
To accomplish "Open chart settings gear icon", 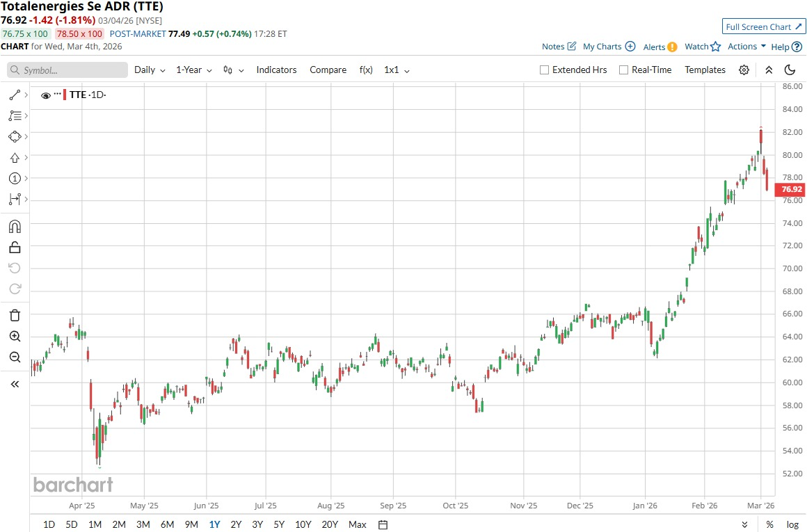I will [744, 70].
